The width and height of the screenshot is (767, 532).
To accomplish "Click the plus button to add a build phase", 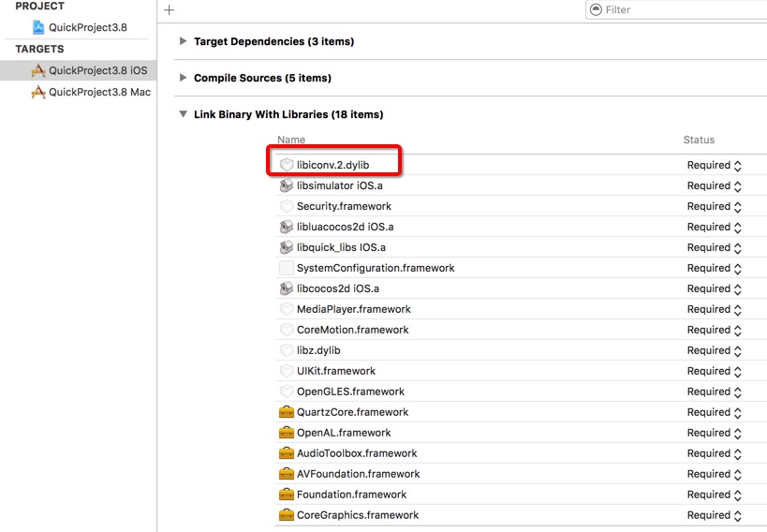I will point(170,9).
